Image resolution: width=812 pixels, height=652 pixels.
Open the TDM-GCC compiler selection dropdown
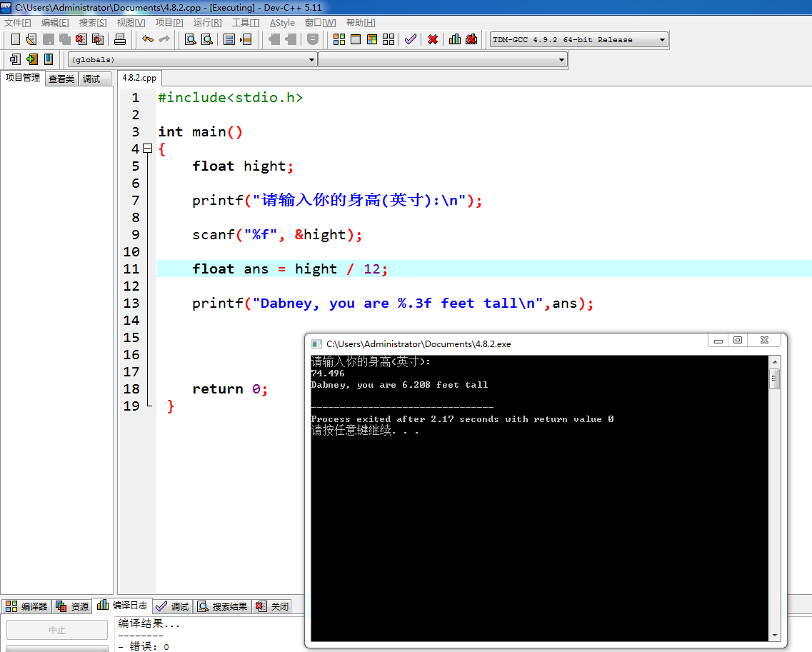(x=579, y=40)
